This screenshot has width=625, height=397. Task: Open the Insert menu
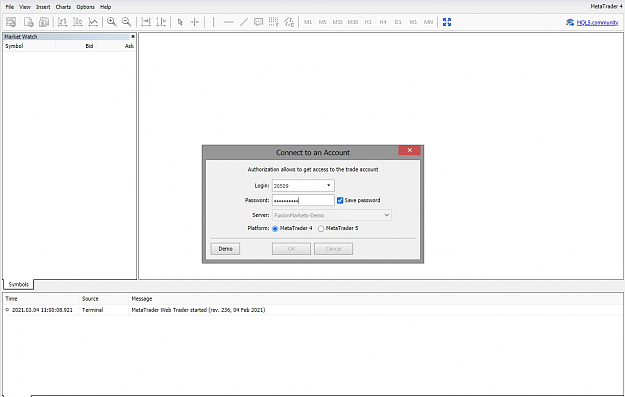(43, 7)
